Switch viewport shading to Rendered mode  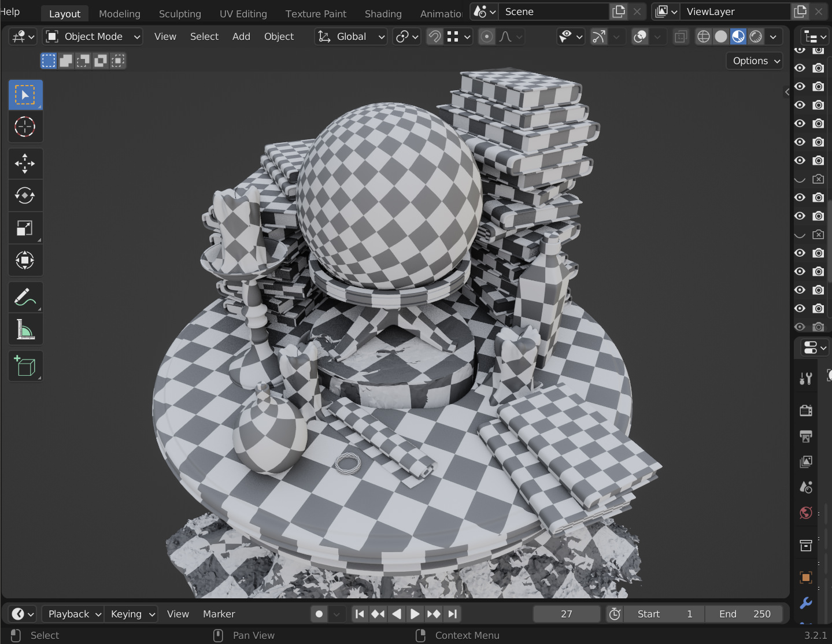[x=756, y=36]
